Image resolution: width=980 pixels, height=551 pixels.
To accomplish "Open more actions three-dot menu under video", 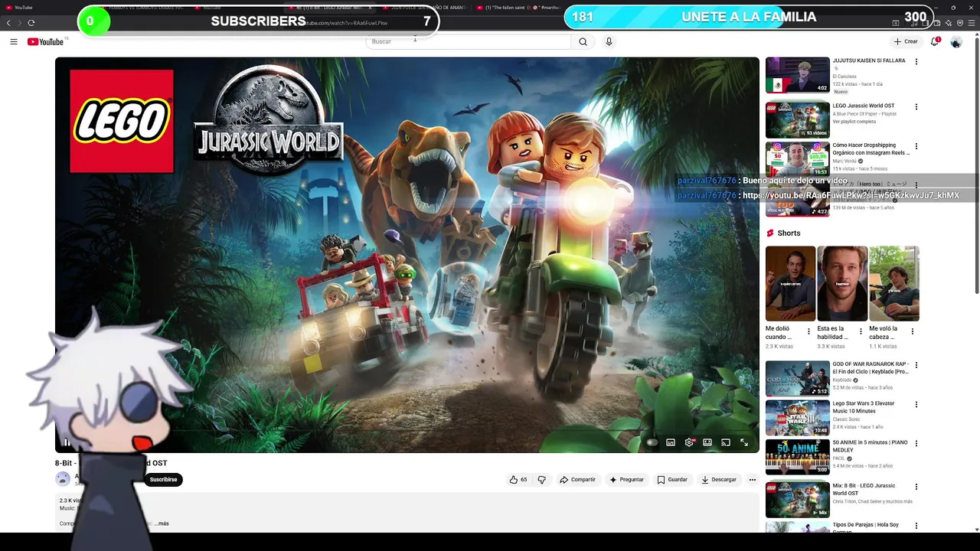I will 752,480.
